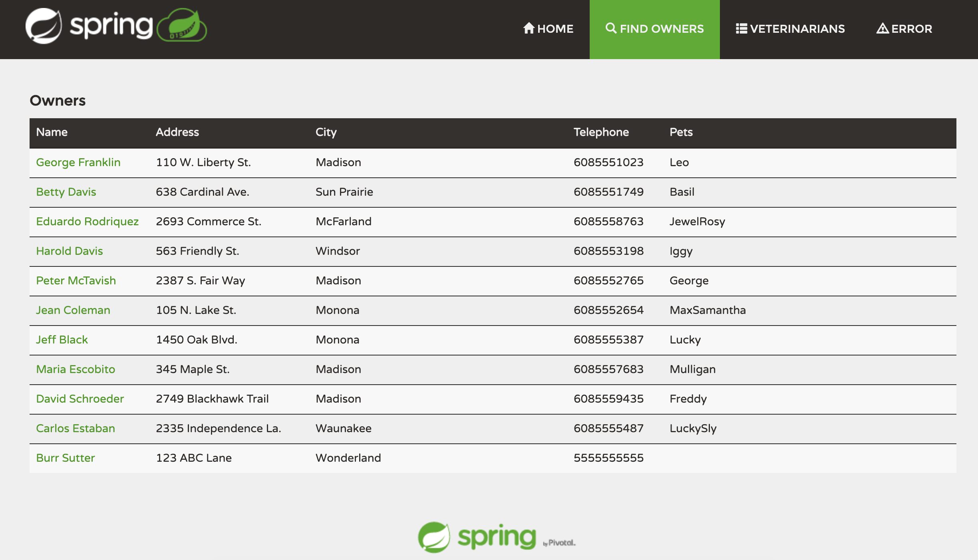Open Jeff Black owner link
Screen dimensions: 978x560
tap(62, 340)
